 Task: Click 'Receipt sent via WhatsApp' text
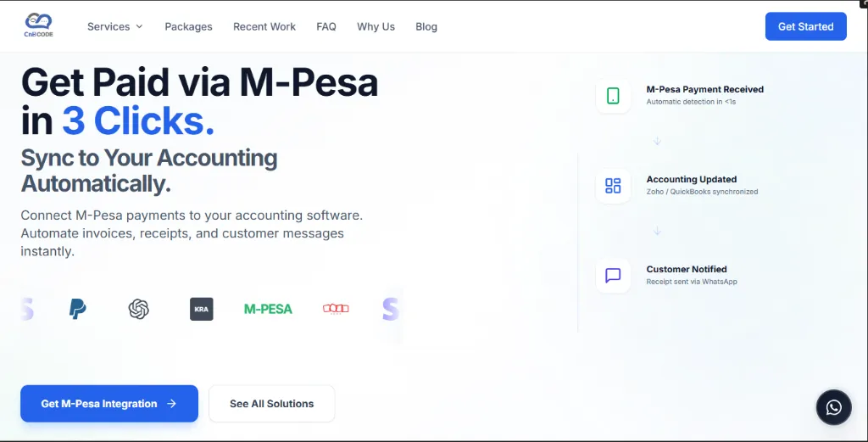(x=692, y=282)
